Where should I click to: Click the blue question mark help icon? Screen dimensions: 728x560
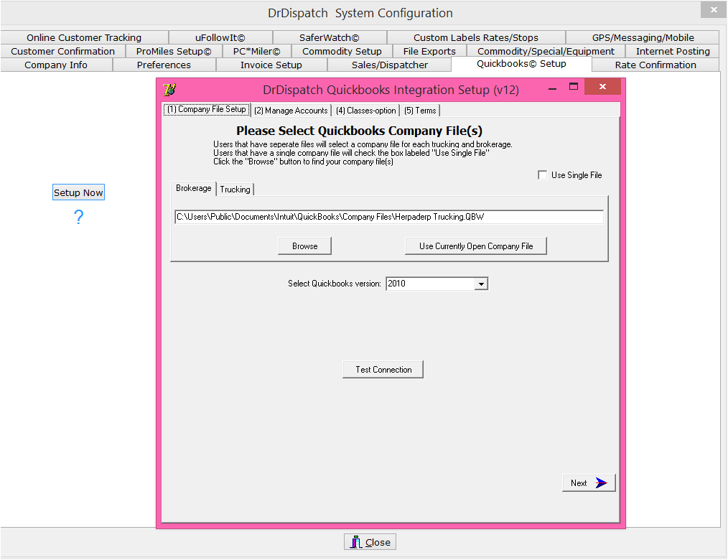[x=79, y=217]
